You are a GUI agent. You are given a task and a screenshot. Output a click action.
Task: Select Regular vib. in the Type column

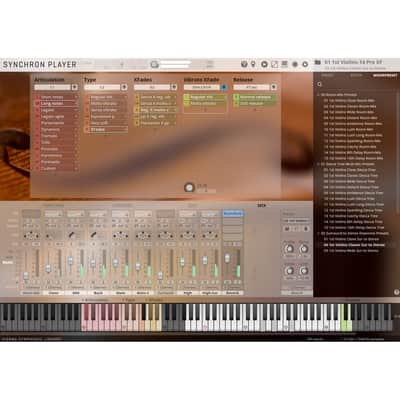pos(106,97)
